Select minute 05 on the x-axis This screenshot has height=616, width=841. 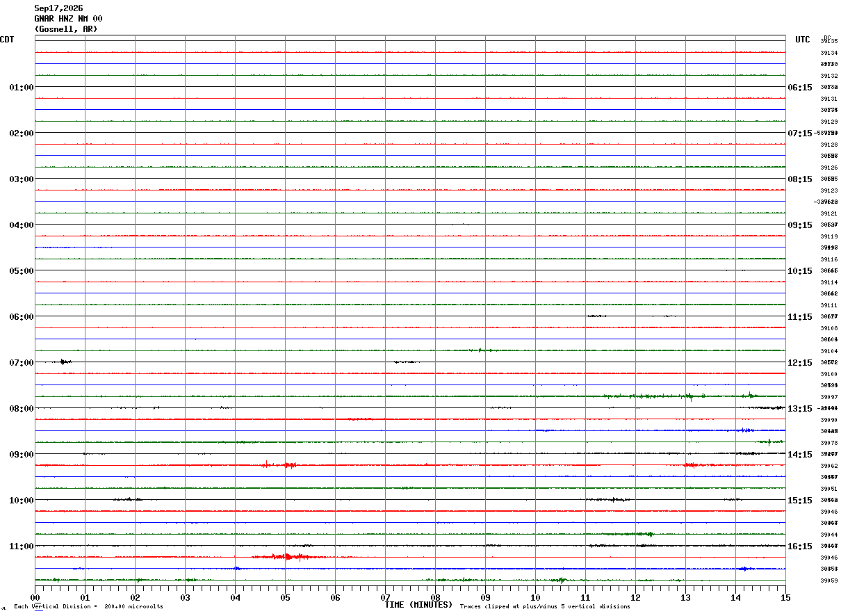(285, 597)
